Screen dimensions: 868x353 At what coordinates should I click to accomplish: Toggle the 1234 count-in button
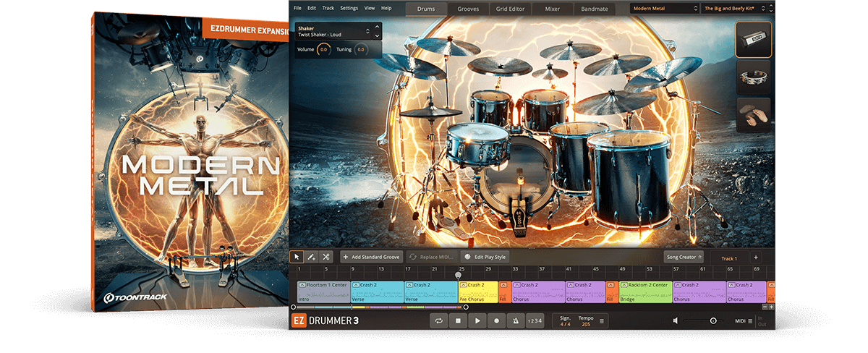(535, 320)
